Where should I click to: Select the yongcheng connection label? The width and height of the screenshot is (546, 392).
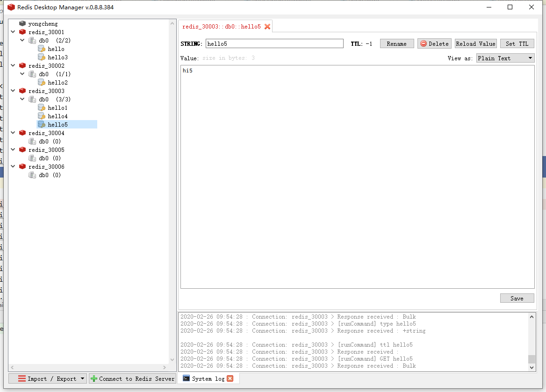pos(43,24)
